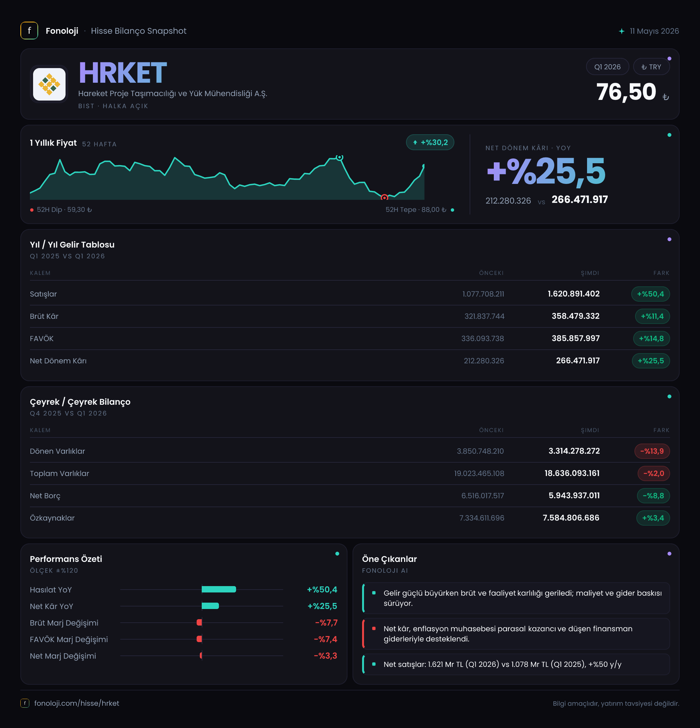The width and height of the screenshot is (700, 728).
Task: Click the Brüt Marj Değişimi red bar
Action: [x=199, y=622]
